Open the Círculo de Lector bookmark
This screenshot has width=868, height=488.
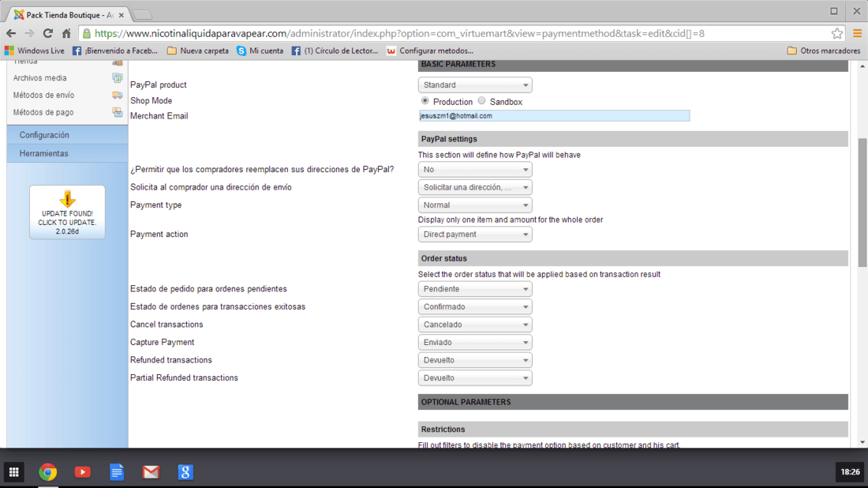coord(335,51)
